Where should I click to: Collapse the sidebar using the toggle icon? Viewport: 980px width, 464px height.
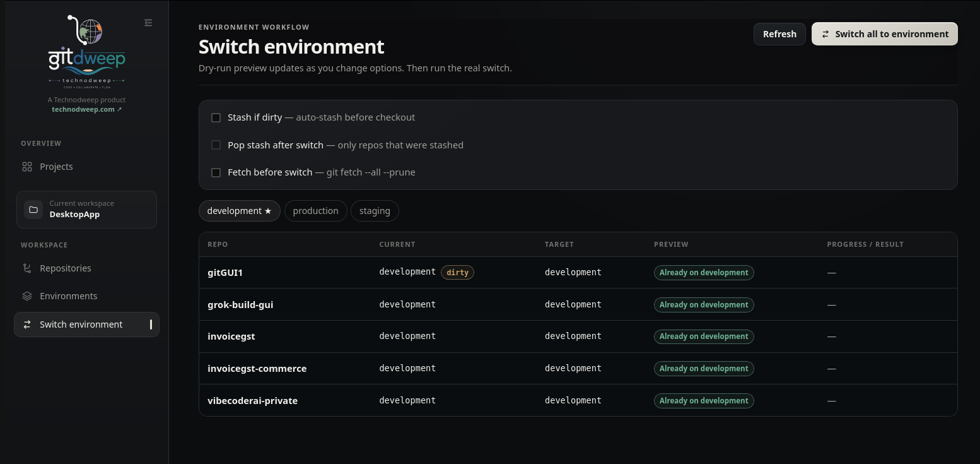[x=148, y=23]
